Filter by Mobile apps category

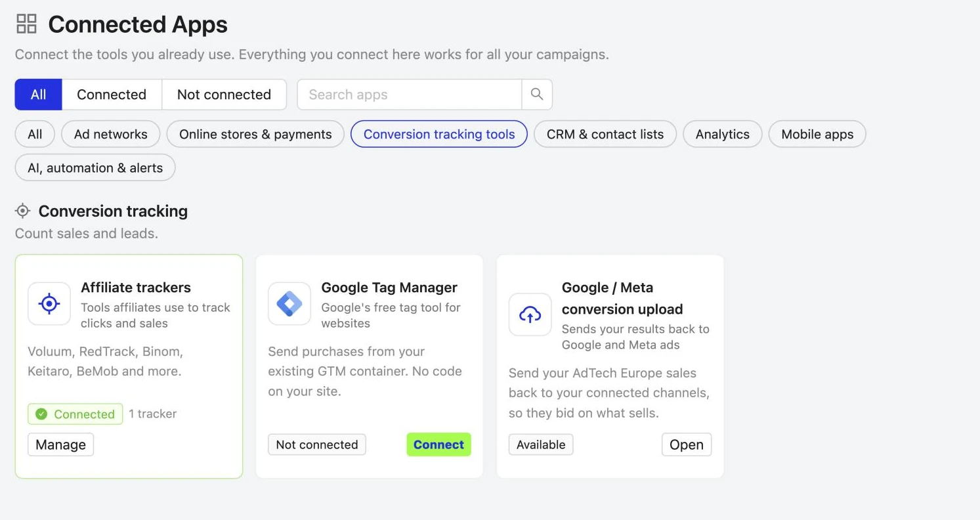coord(817,134)
